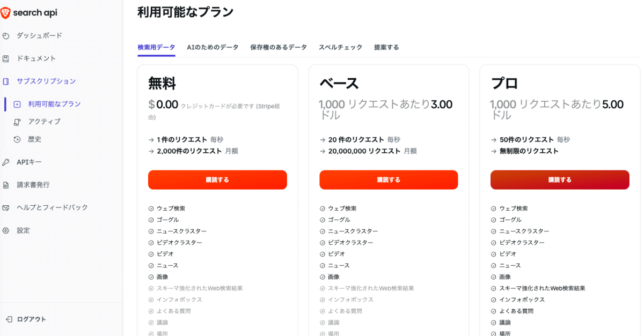Open ヘルプとフィードバック mail icon
644x336 pixels.
click(x=6, y=208)
